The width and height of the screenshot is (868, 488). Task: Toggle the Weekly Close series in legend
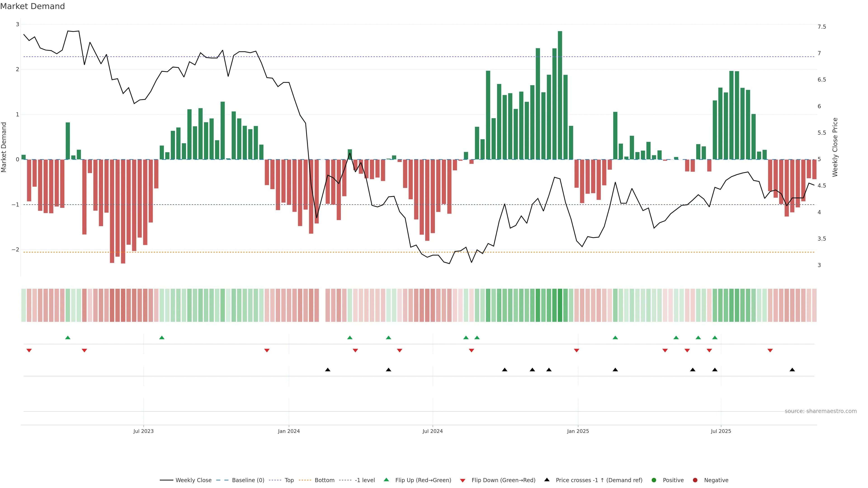tap(193, 480)
